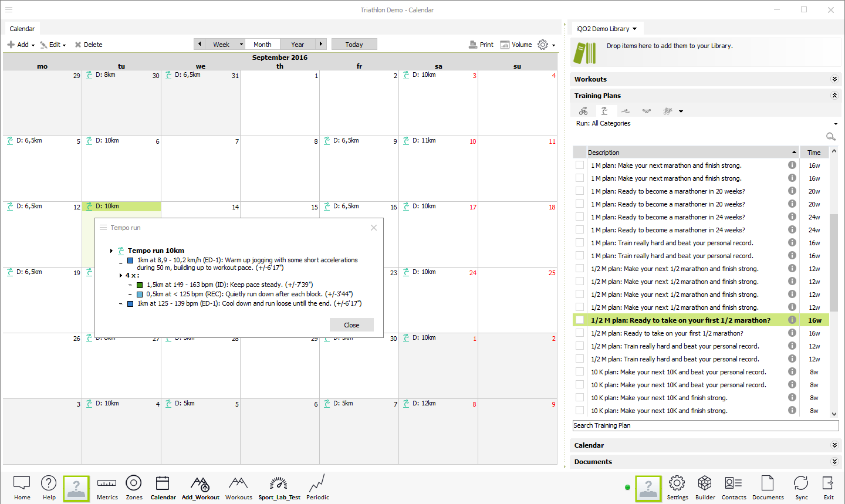The image size is (845, 504).
Task: Tick the highlighted 1/2 M plan checkbox
Action: (x=580, y=320)
